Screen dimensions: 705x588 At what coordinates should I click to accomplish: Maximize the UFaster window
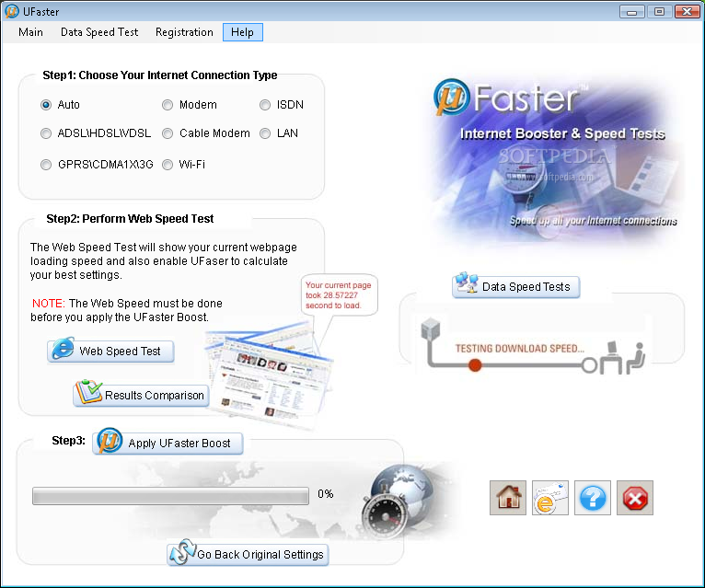(659, 11)
